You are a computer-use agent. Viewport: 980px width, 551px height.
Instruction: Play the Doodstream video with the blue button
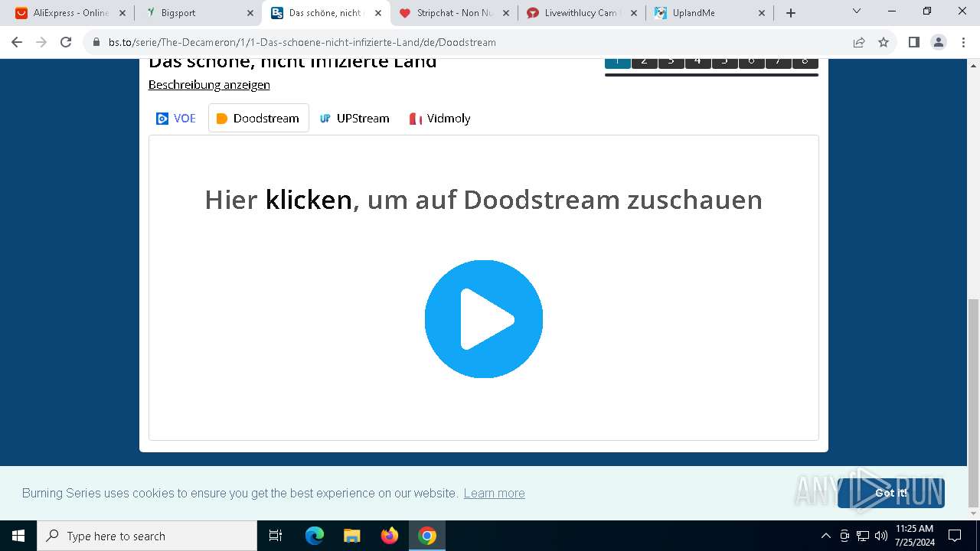(484, 319)
